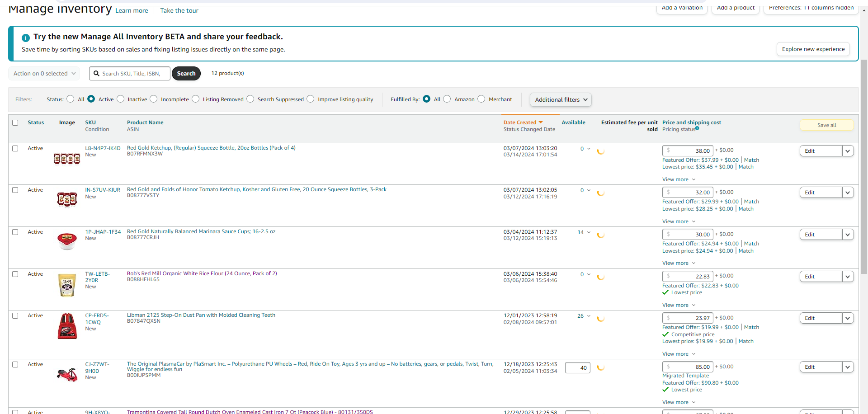Sort by Price and shipping cost
This screenshot has width=868, height=414.
click(692, 122)
